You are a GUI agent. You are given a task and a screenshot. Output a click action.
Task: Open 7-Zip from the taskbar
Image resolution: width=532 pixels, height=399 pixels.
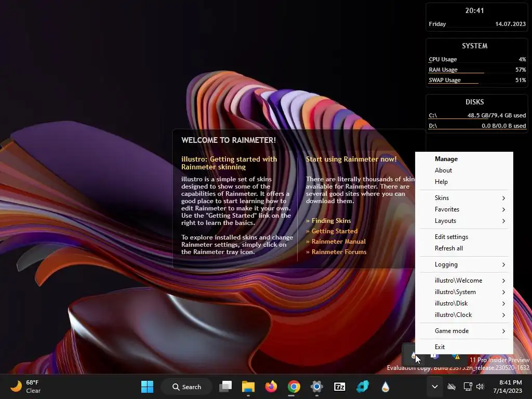tap(340, 387)
